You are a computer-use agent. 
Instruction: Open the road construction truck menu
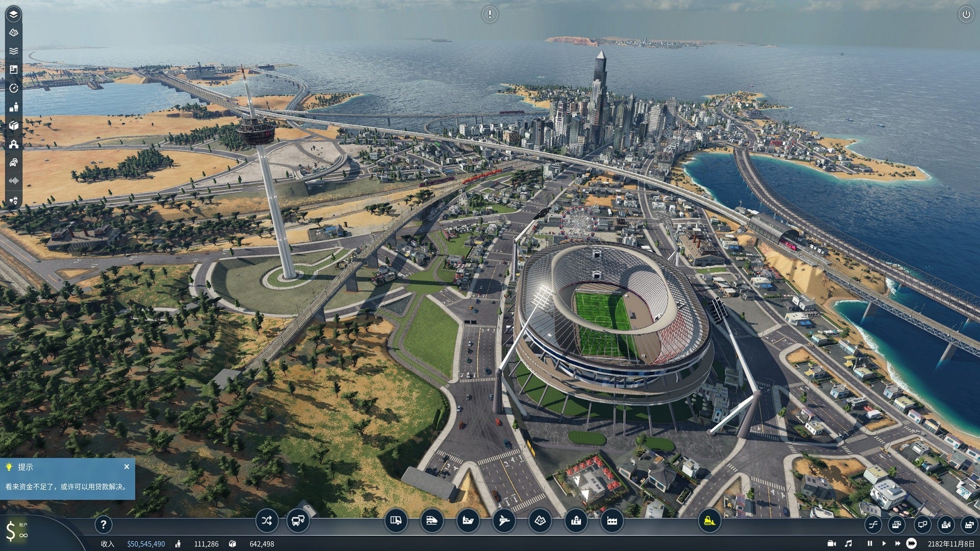[x=396, y=521]
